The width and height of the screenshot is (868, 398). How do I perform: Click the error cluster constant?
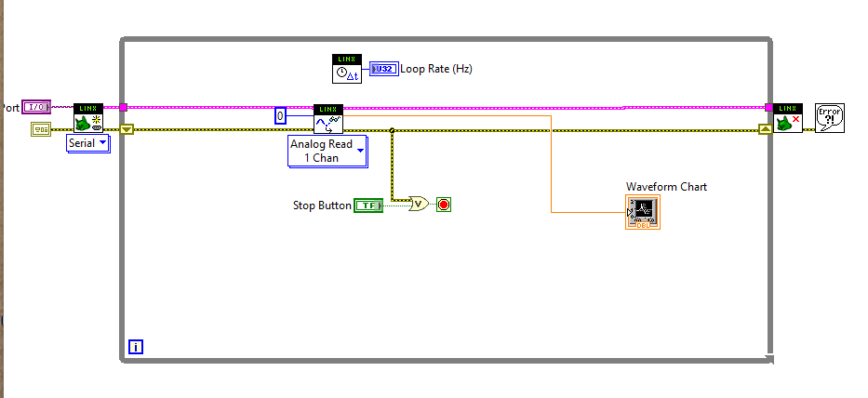41,129
